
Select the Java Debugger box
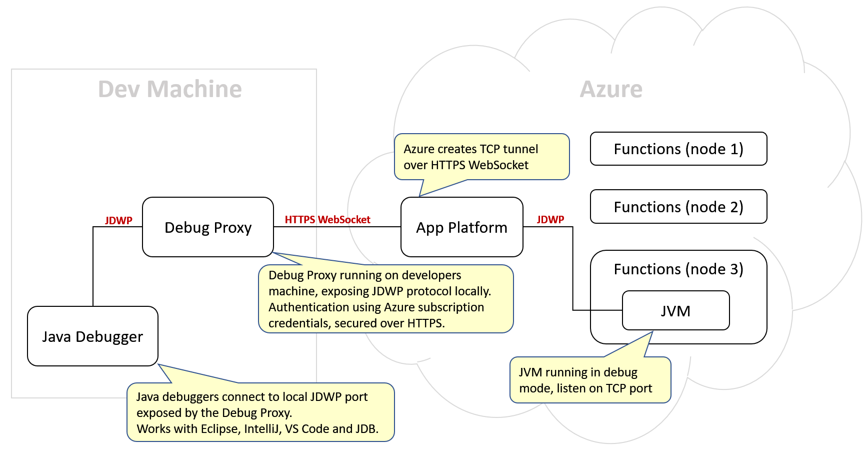(92, 336)
